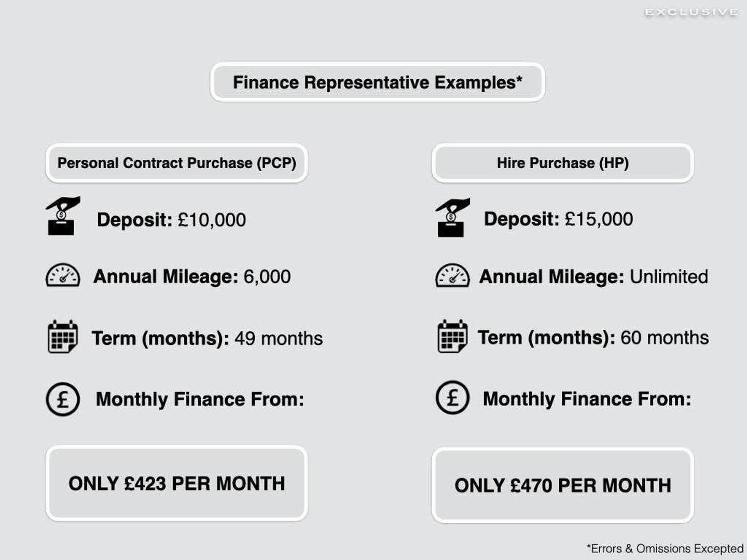Click the PCP annual mileage speedometer icon
Screen dimensions: 747x560
(63, 275)
